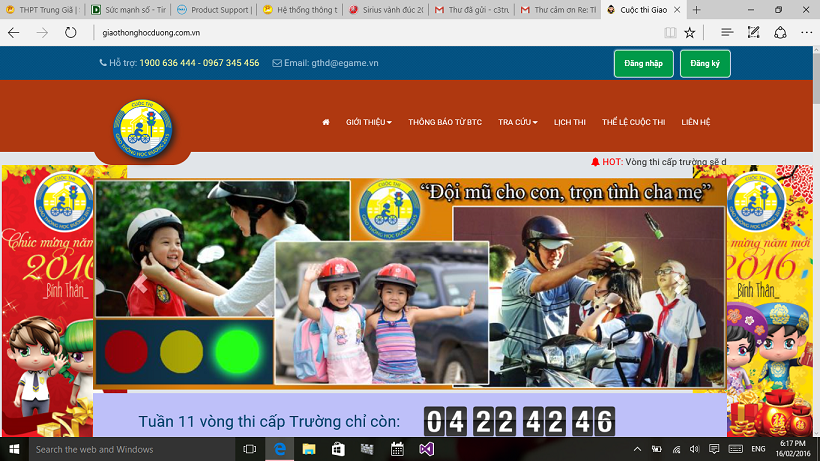Expand the GIỚI THIỆU dropdown menu
This screenshot has width=820, height=461.
368,122
